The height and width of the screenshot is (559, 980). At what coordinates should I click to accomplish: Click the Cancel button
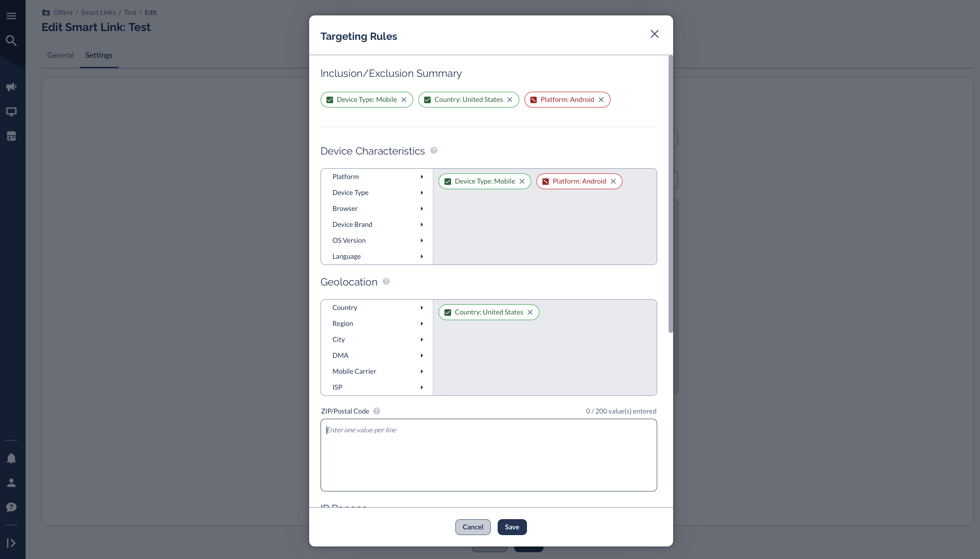pos(473,527)
